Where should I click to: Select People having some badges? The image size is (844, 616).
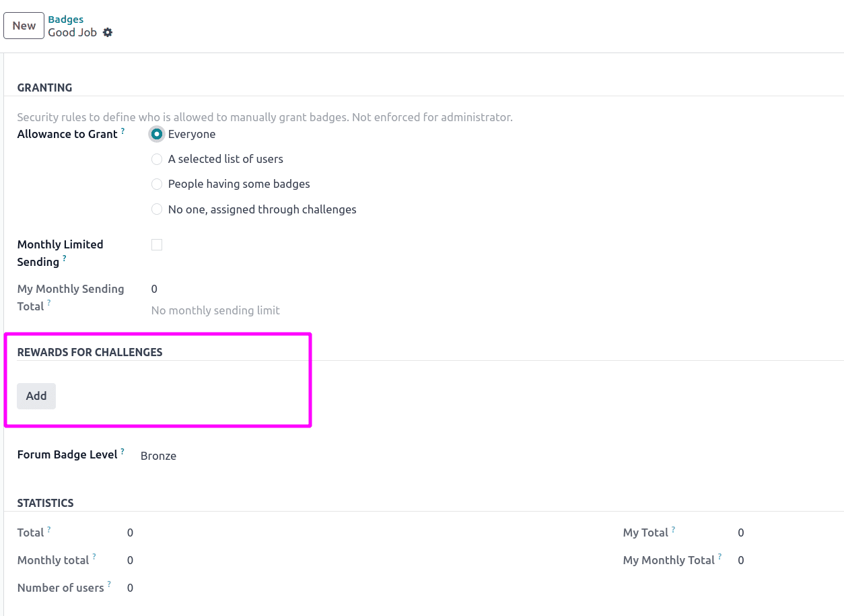click(157, 184)
